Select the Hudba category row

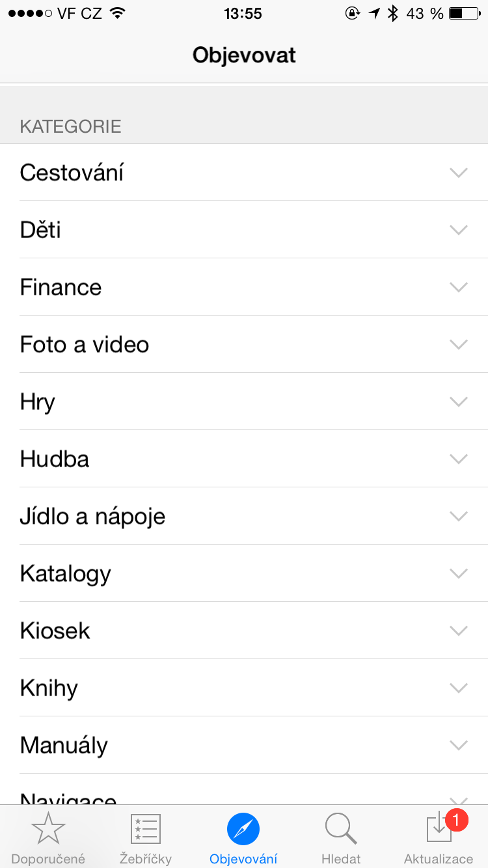coord(55,459)
